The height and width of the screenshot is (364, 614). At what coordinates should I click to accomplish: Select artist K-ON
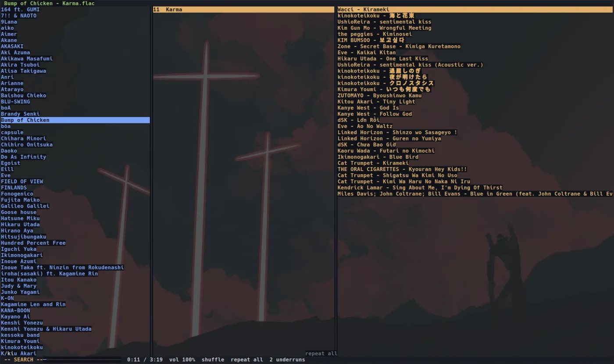[x=7, y=298]
